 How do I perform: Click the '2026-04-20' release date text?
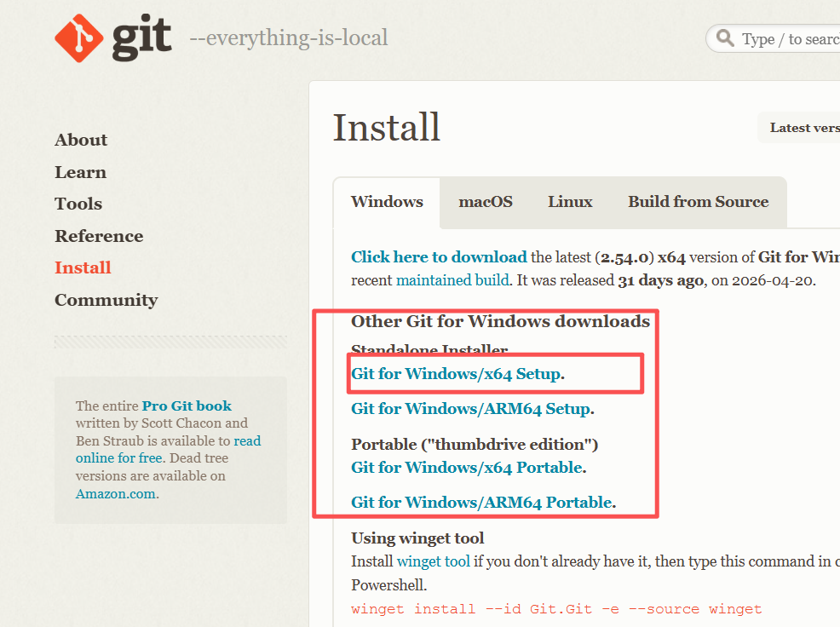(x=772, y=281)
